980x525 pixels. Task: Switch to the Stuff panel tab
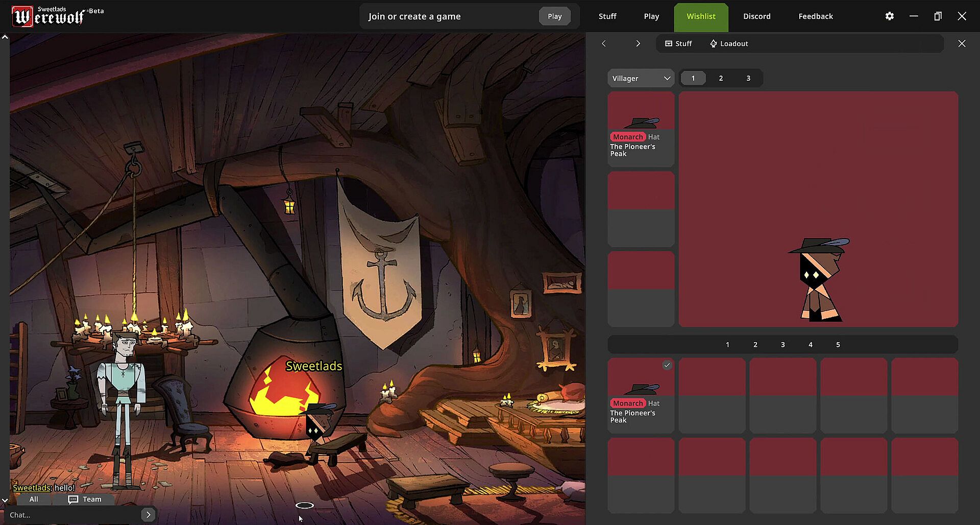[x=678, y=44]
